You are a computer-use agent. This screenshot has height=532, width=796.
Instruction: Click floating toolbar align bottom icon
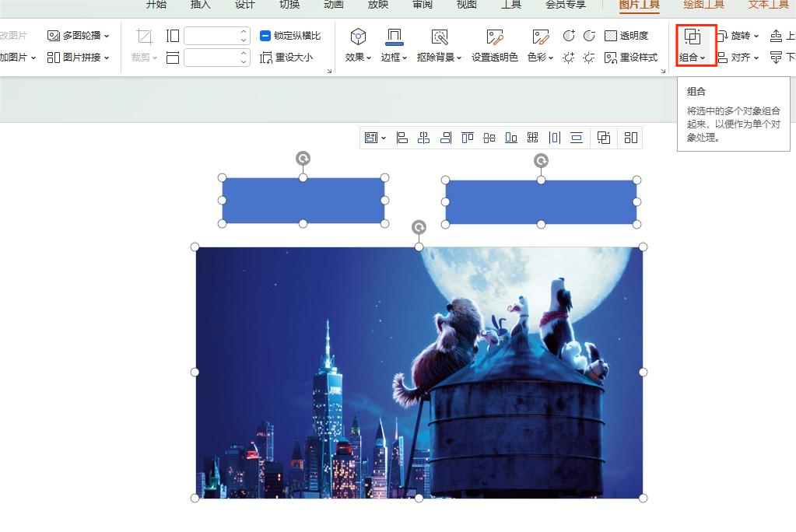click(x=511, y=138)
